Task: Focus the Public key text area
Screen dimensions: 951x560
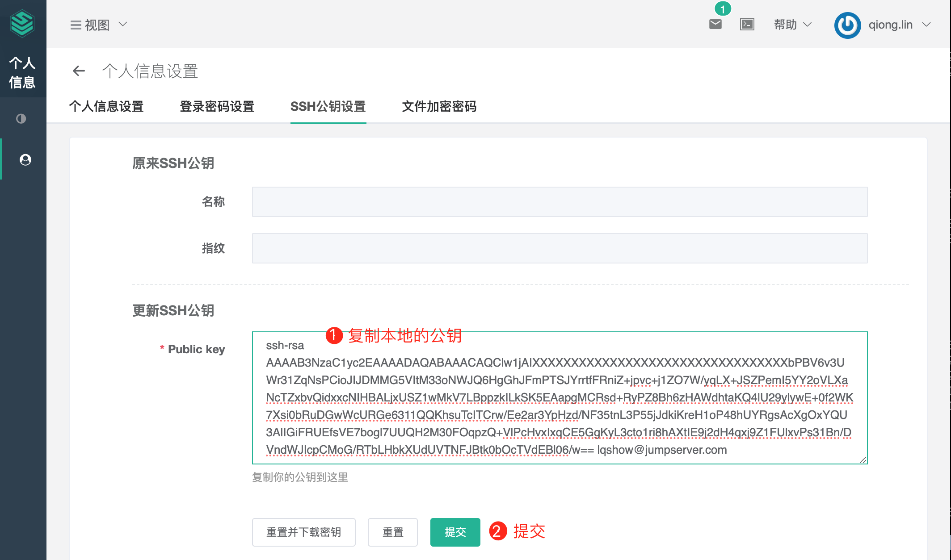Action: [x=560, y=398]
